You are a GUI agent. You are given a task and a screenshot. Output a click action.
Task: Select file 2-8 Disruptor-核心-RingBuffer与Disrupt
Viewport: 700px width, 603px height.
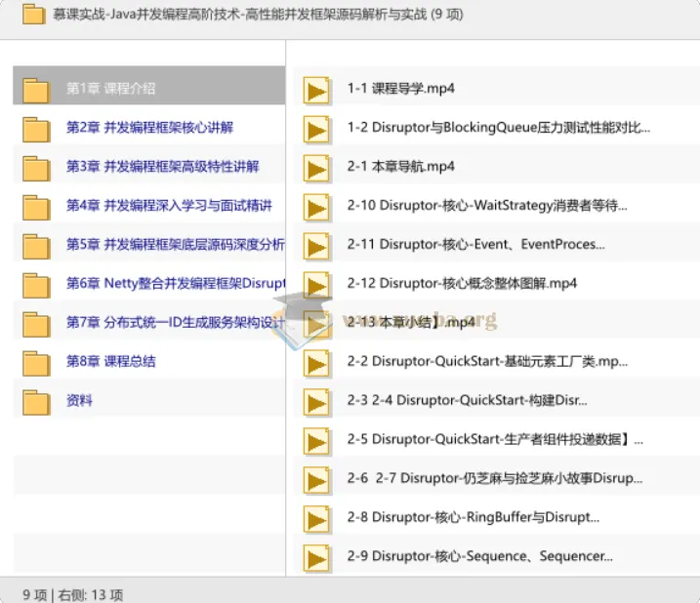(474, 517)
